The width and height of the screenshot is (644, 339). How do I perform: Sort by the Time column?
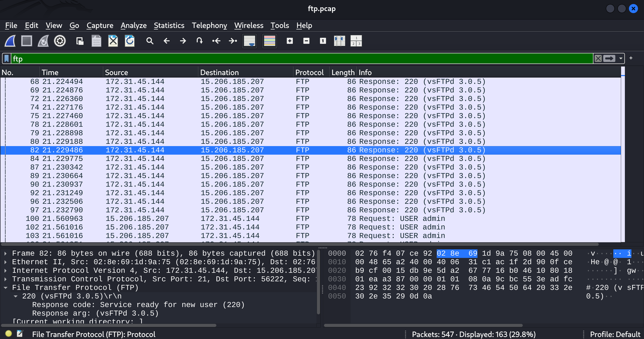coord(71,73)
